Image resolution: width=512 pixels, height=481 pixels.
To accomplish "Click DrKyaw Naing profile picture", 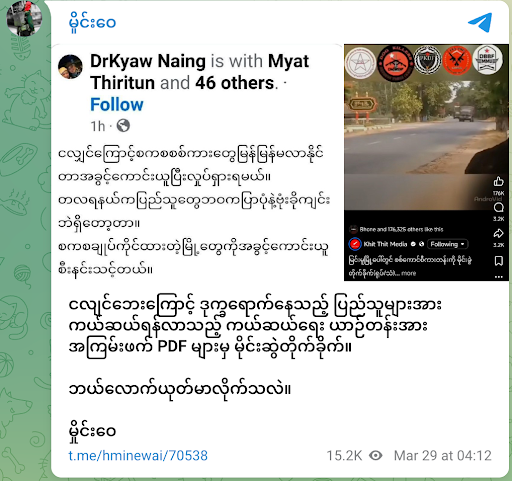I will [x=70, y=67].
